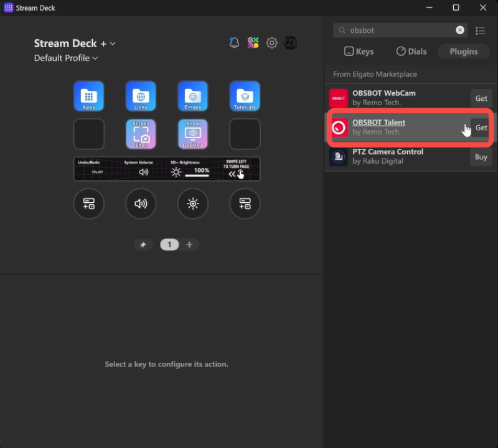Viewport: 498px width, 448px height.
Task: Click the PTZ Camera Control logo
Action: coord(339,157)
